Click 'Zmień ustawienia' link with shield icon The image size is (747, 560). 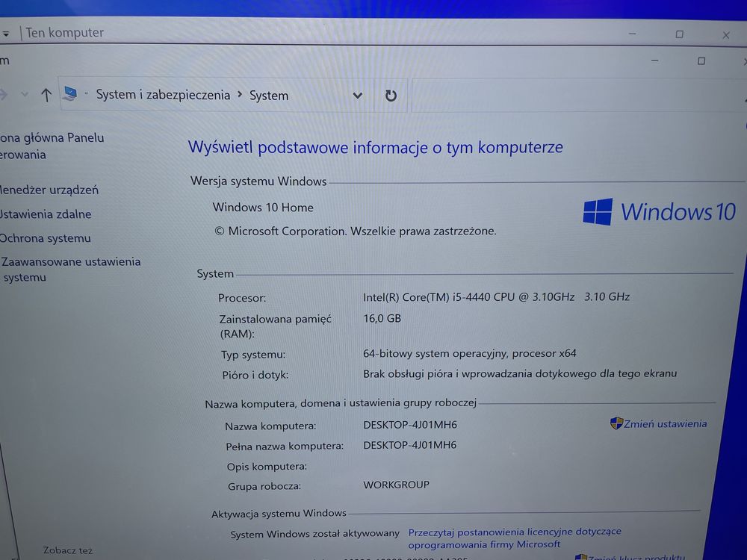tap(665, 424)
